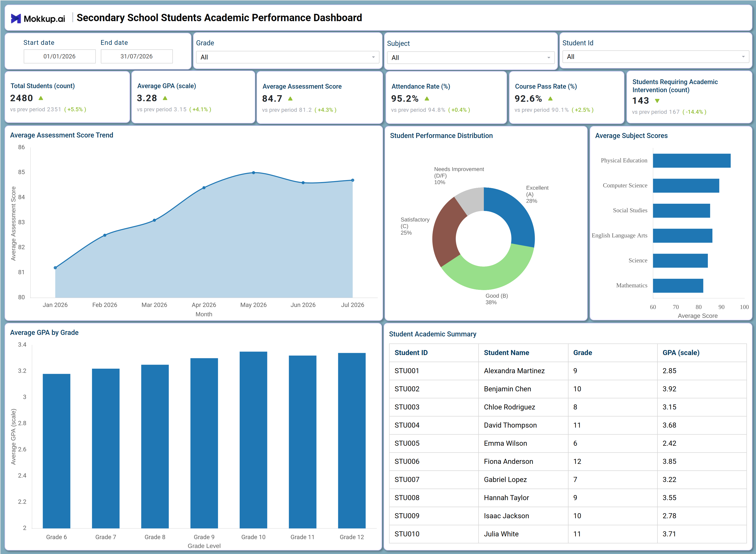Click the Grade 9 GPA bar

pos(204,443)
